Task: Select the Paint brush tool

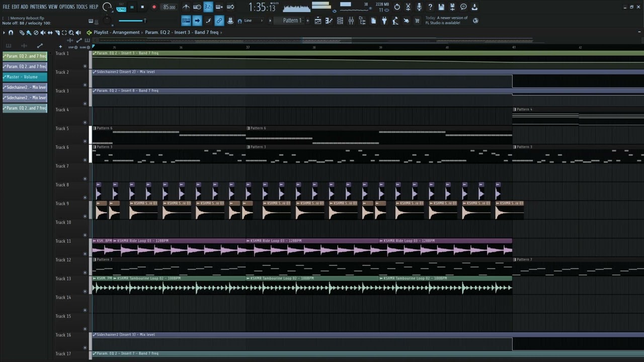Action: point(29,33)
